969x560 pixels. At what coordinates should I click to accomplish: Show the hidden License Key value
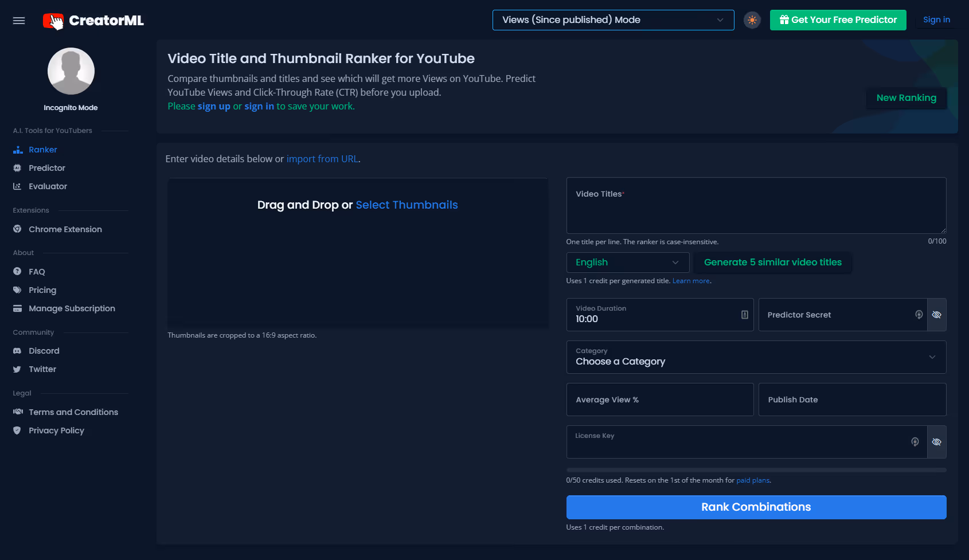[937, 442]
